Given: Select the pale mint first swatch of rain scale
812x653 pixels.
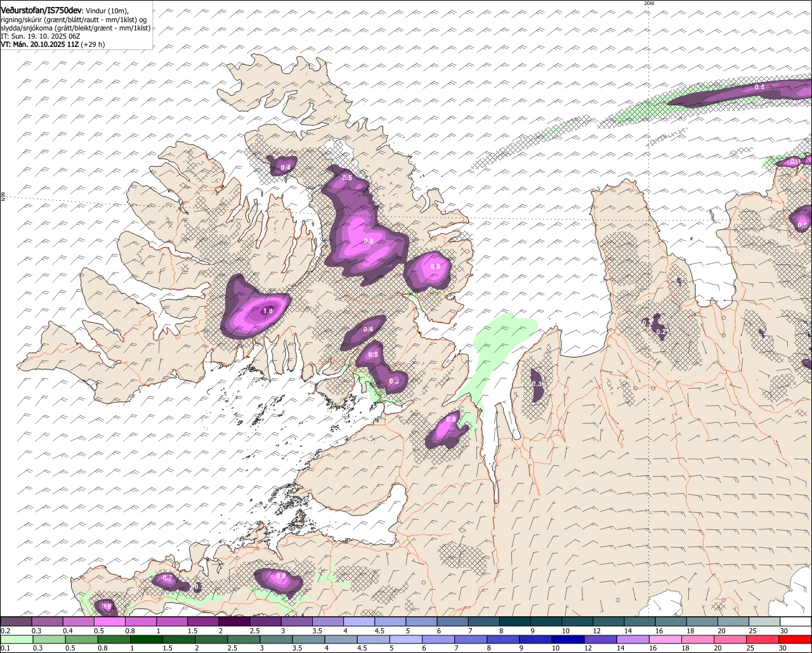Looking at the screenshot, I should 16,639.
